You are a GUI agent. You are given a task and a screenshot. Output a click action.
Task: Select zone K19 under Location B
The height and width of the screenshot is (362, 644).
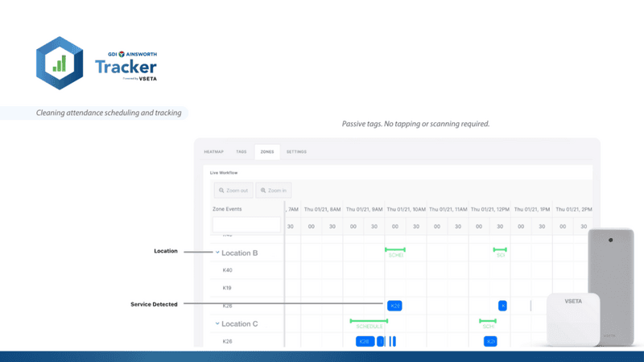click(x=227, y=288)
